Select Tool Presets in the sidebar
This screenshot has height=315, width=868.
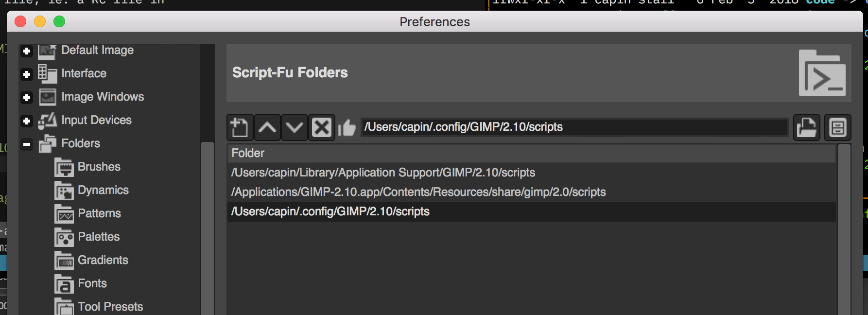tap(109, 306)
